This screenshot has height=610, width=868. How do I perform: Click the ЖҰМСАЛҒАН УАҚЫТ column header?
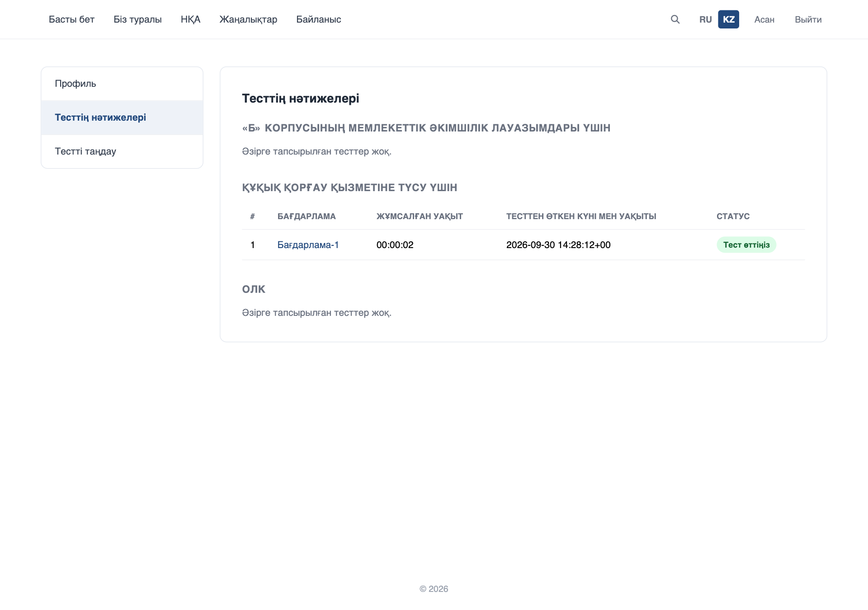point(420,216)
